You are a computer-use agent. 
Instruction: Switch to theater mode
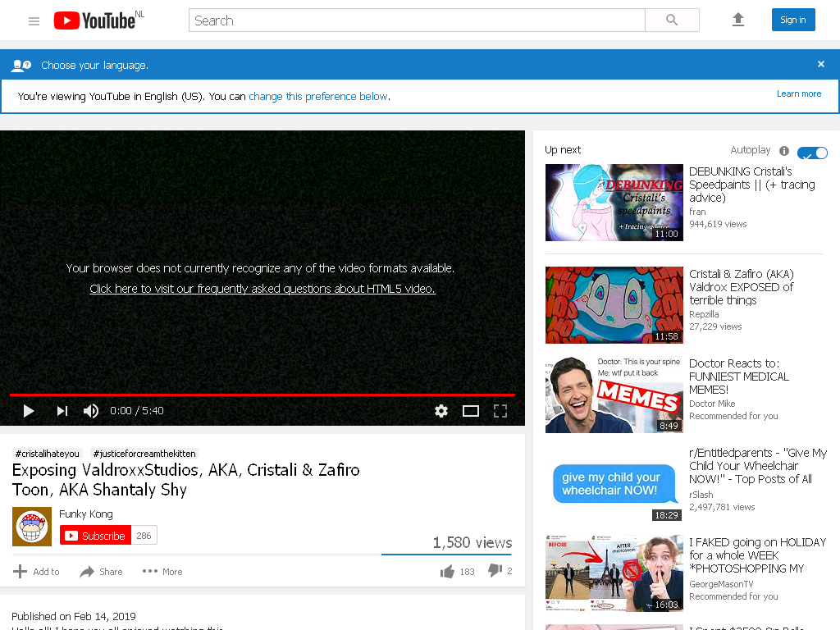coord(470,411)
